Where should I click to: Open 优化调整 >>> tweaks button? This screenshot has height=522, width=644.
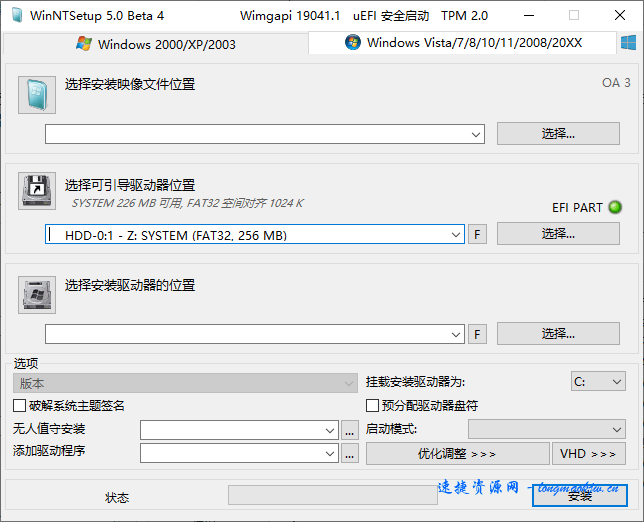tap(458, 454)
